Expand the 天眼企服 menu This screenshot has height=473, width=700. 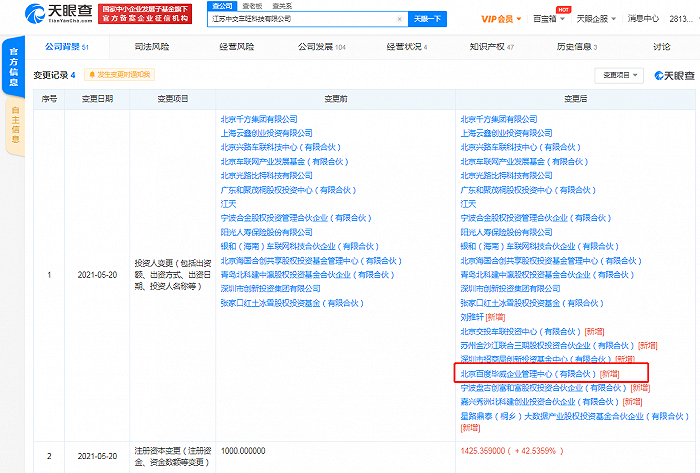596,19
